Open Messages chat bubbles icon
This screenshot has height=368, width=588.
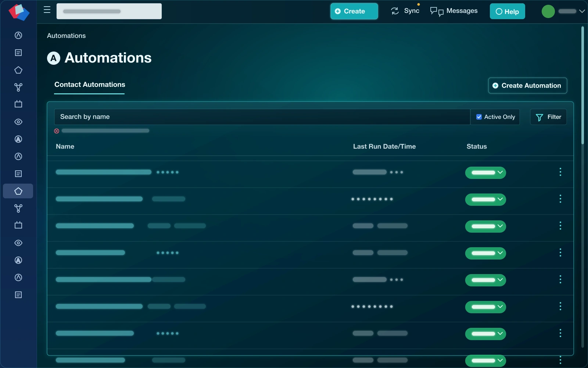(x=437, y=11)
